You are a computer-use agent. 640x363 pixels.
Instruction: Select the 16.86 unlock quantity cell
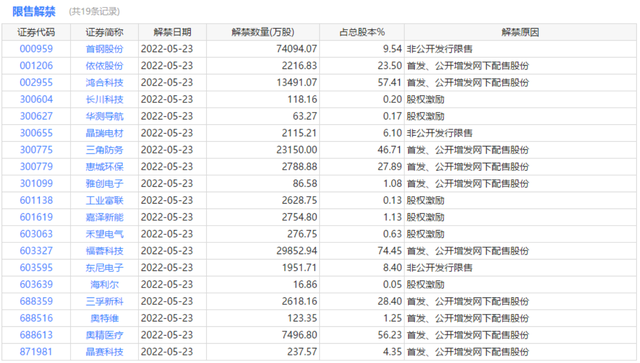pos(263,285)
